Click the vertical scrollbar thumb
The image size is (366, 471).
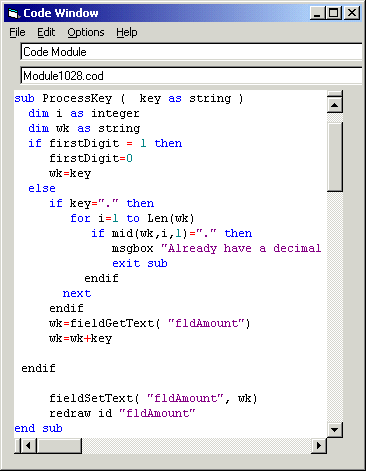[335, 157]
